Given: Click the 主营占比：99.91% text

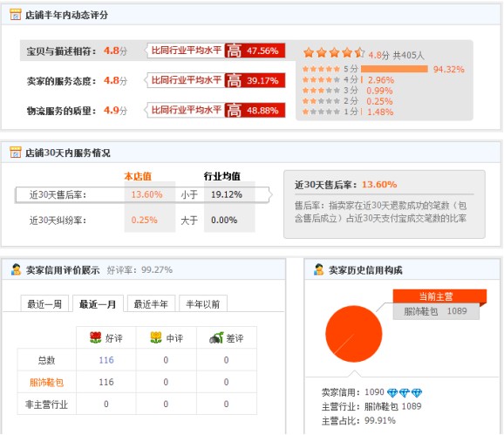Looking at the screenshot, I should (358, 420).
